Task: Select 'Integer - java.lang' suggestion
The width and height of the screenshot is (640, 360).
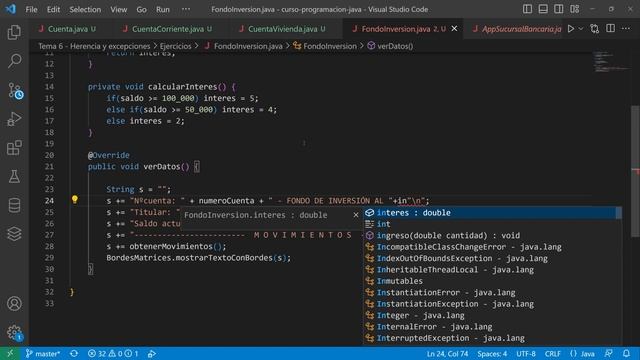Action: pyautogui.click(x=492, y=316)
